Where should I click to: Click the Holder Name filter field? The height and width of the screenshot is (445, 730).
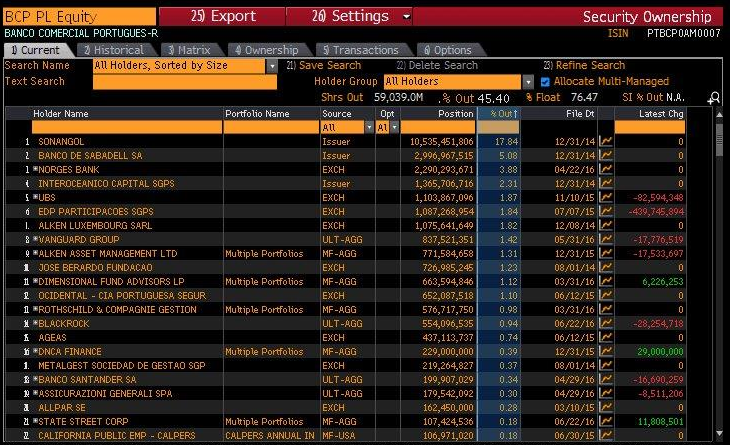[x=127, y=127]
